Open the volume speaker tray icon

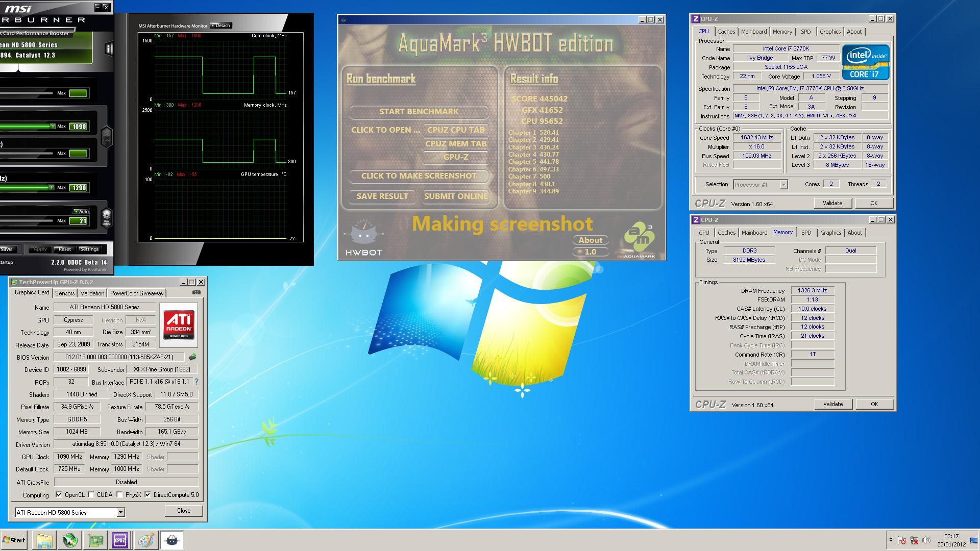926,540
